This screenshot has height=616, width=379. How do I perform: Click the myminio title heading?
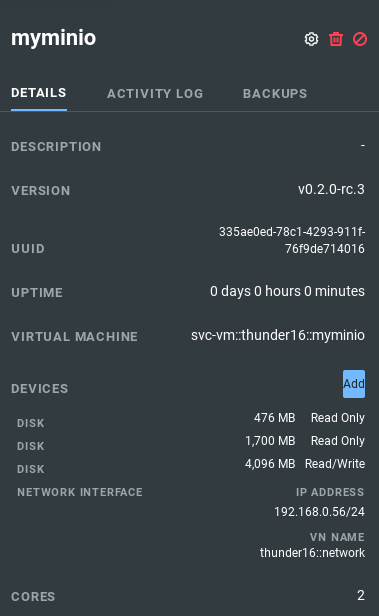[53, 38]
